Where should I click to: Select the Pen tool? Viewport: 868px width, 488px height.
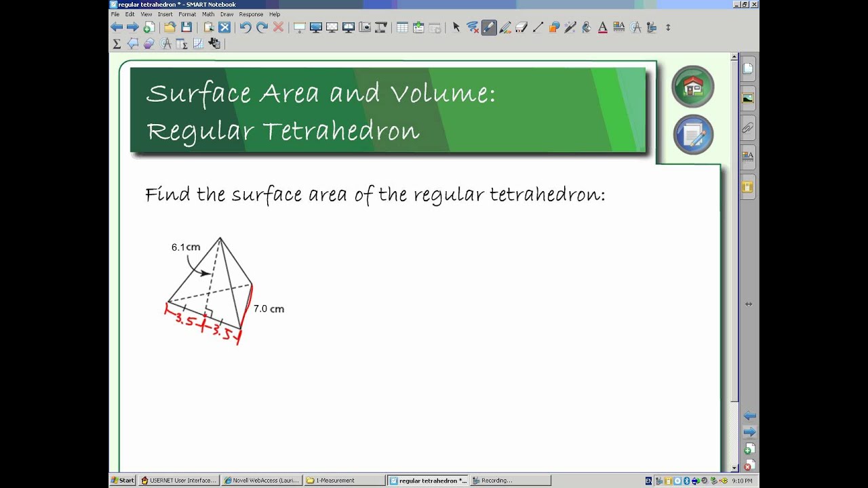pyautogui.click(x=489, y=27)
